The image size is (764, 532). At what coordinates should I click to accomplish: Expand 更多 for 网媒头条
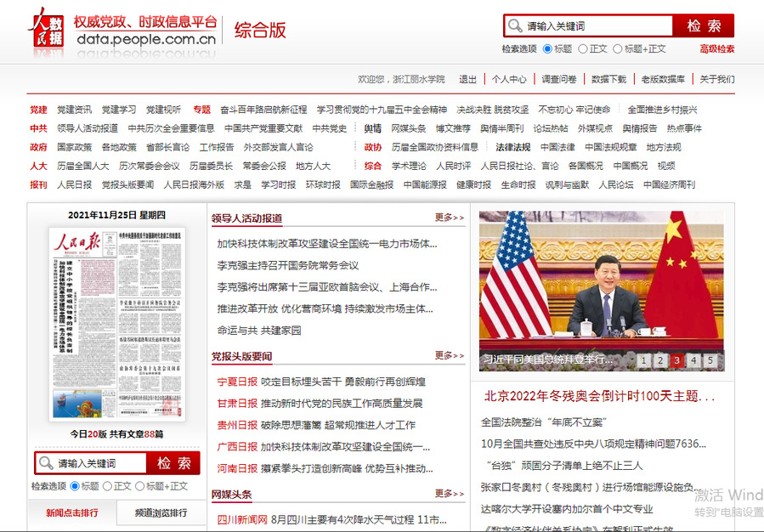(450, 494)
